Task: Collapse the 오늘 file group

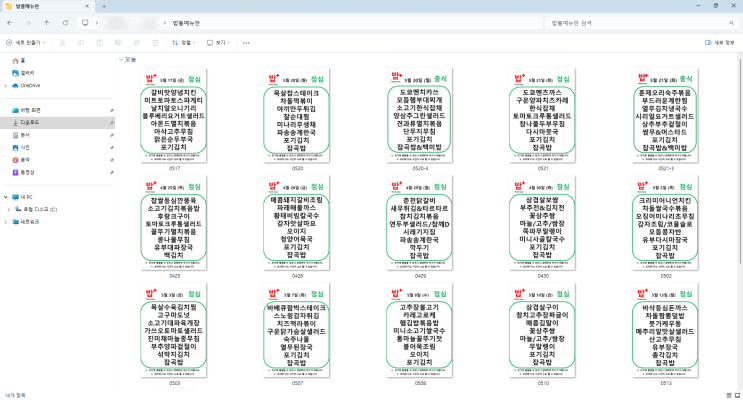Action: pos(121,60)
